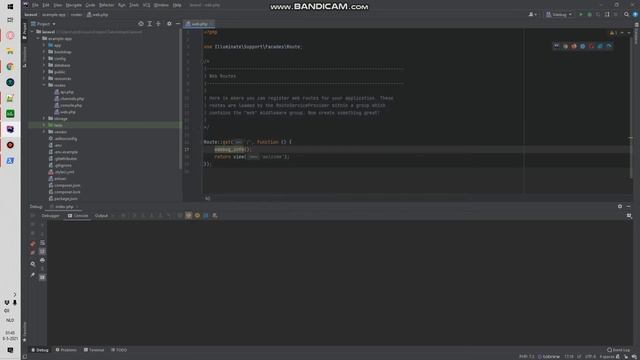The image size is (640, 360).
Task: Click the blue updates icon top-right corner
Action: 635,15
